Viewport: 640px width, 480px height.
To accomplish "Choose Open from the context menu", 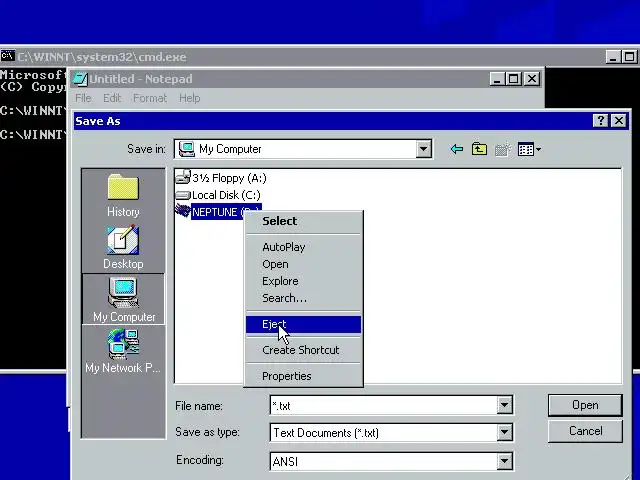I will click(303, 264).
